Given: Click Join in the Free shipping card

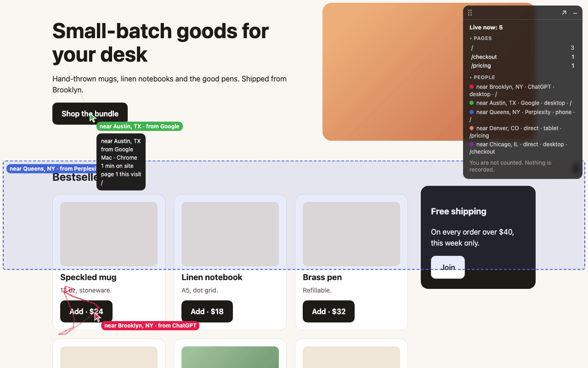Looking at the screenshot, I should [x=448, y=267].
